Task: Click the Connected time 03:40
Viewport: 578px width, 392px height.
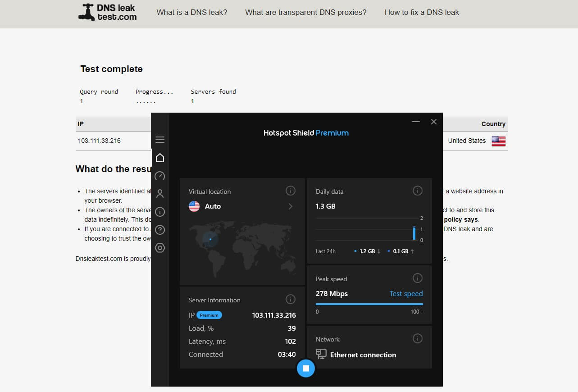Action: pyautogui.click(x=287, y=355)
